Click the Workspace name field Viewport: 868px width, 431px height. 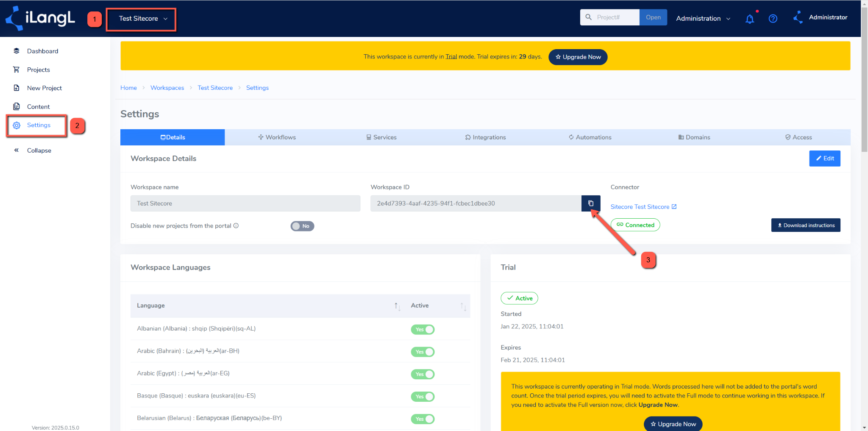245,203
